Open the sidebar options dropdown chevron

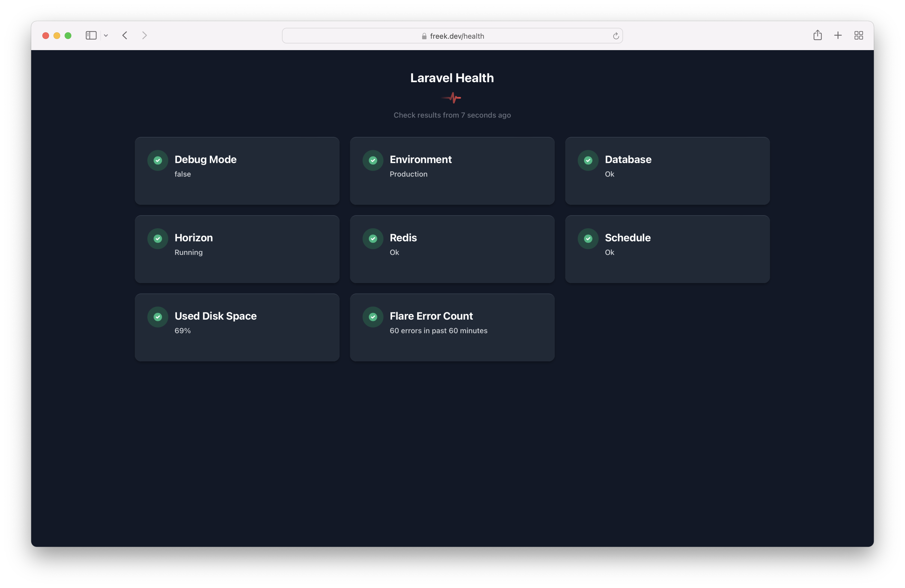tap(106, 36)
